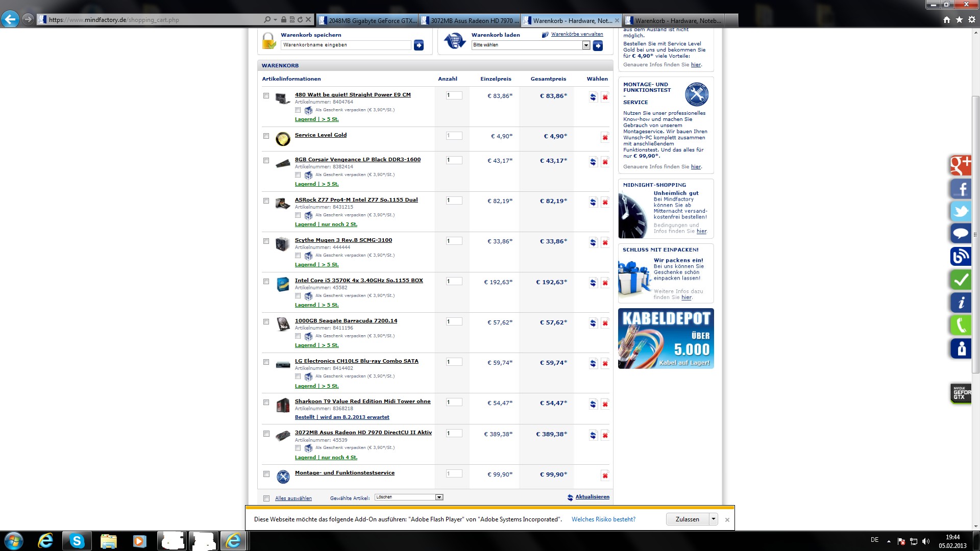The height and width of the screenshot is (551, 980).
Task: Toggle gift wrap for Corsair Vengeance RAM
Action: (x=298, y=175)
